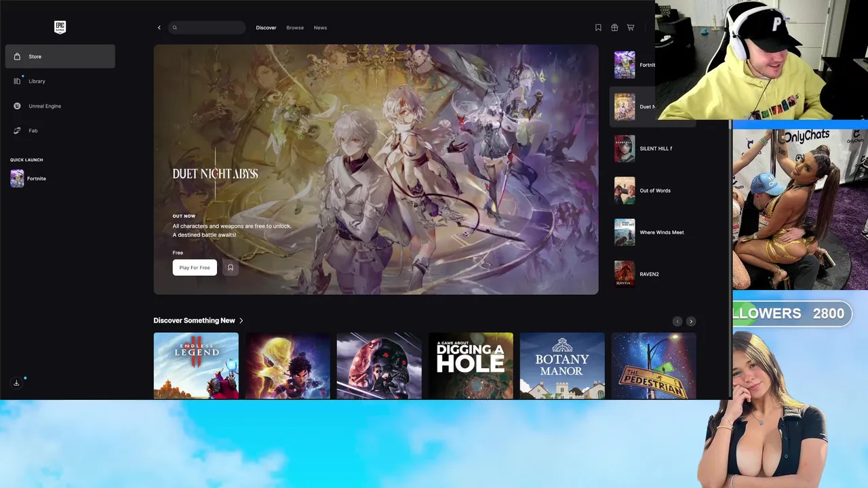Click the store search field
The width and height of the screenshot is (868, 488).
[x=207, y=28]
